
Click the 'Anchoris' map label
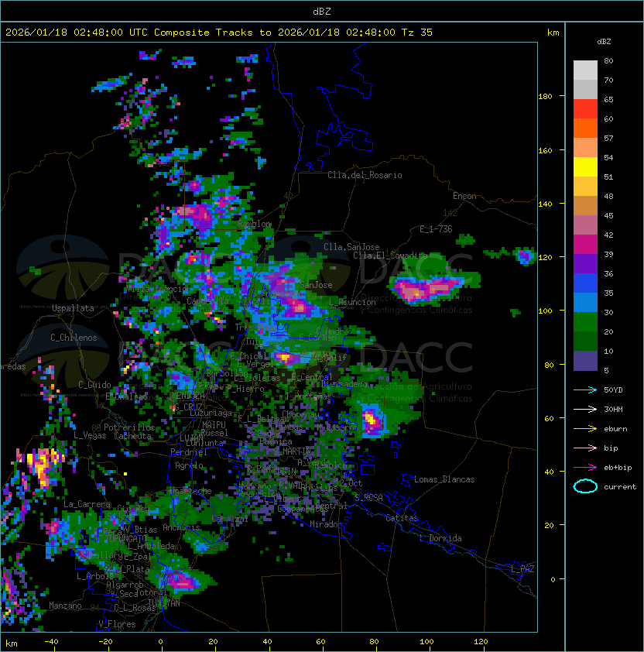pos(181,527)
